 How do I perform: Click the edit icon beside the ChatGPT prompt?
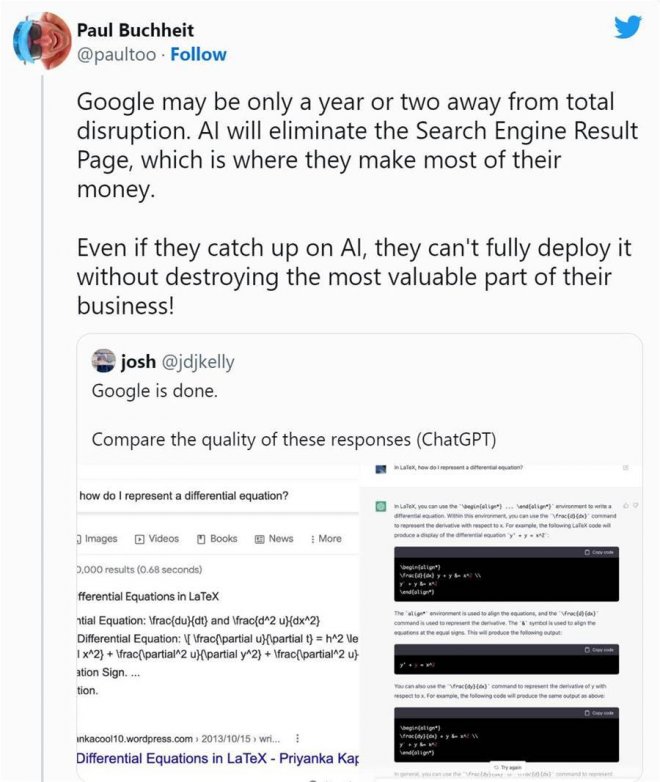click(x=626, y=467)
